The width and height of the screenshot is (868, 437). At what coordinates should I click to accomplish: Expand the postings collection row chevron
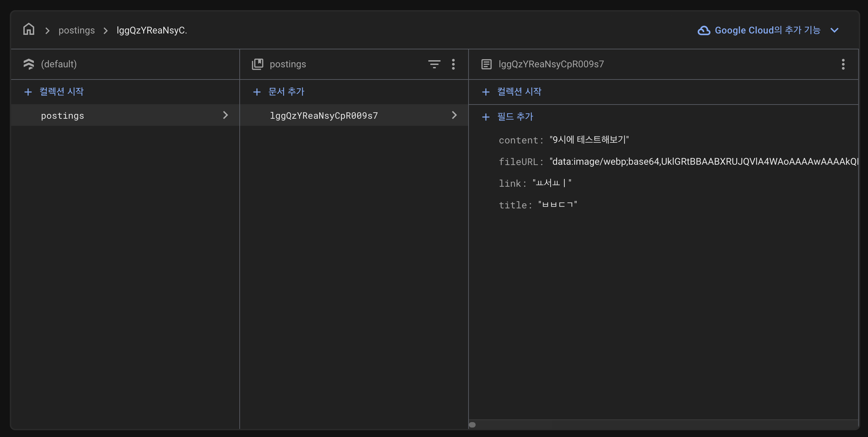tap(225, 115)
